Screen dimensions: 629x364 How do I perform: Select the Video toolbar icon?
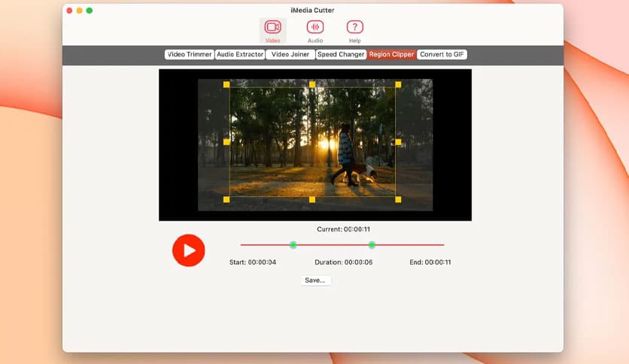point(273,31)
